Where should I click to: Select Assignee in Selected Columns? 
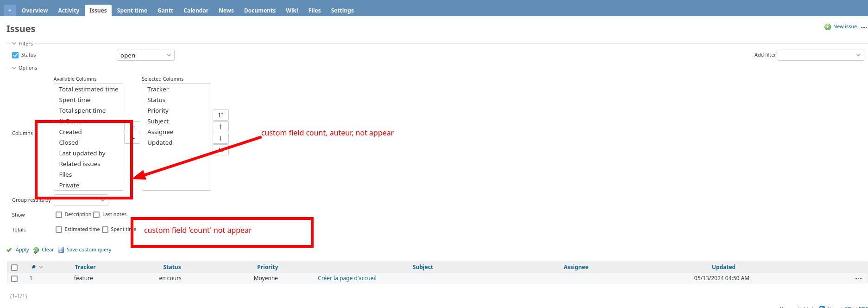(176, 132)
